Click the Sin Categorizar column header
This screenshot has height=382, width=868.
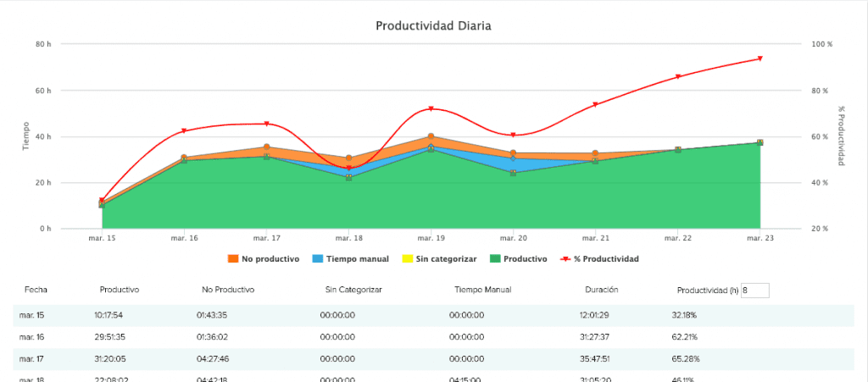353,290
